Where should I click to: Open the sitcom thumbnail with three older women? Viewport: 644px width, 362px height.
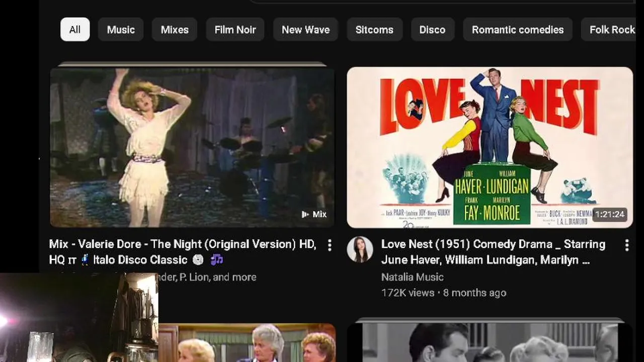point(247,343)
